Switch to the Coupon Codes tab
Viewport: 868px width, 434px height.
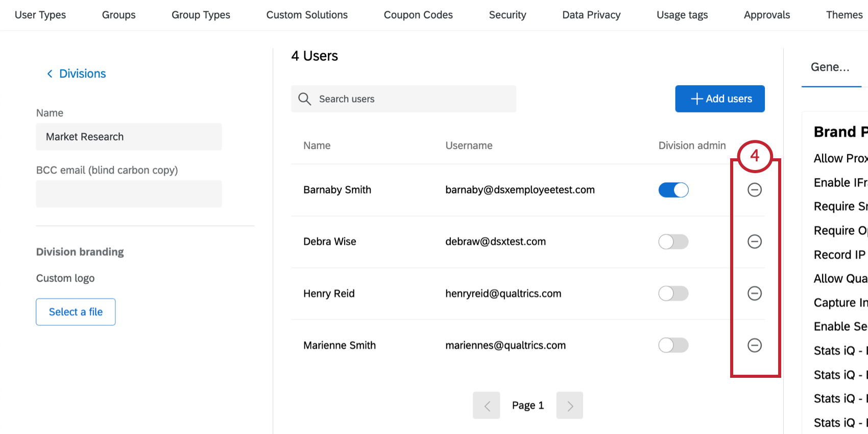418,15
